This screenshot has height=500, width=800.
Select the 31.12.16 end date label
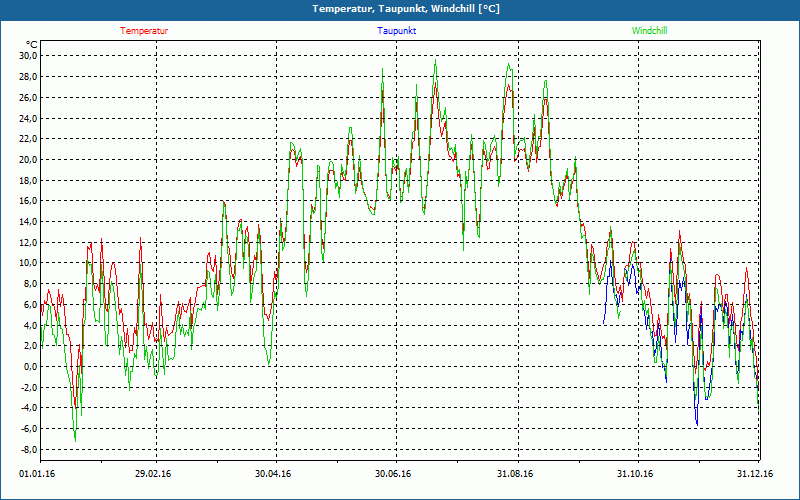pyautogui.click(x=754, y=474)
